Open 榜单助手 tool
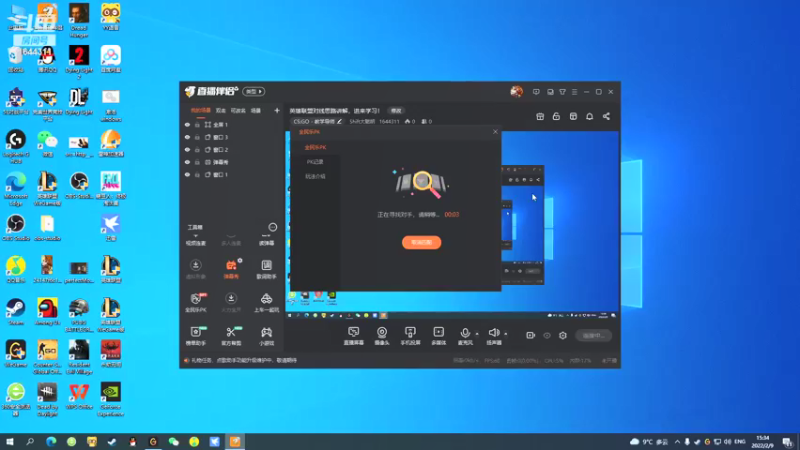 pyautogui.click(x=196, y=336)
